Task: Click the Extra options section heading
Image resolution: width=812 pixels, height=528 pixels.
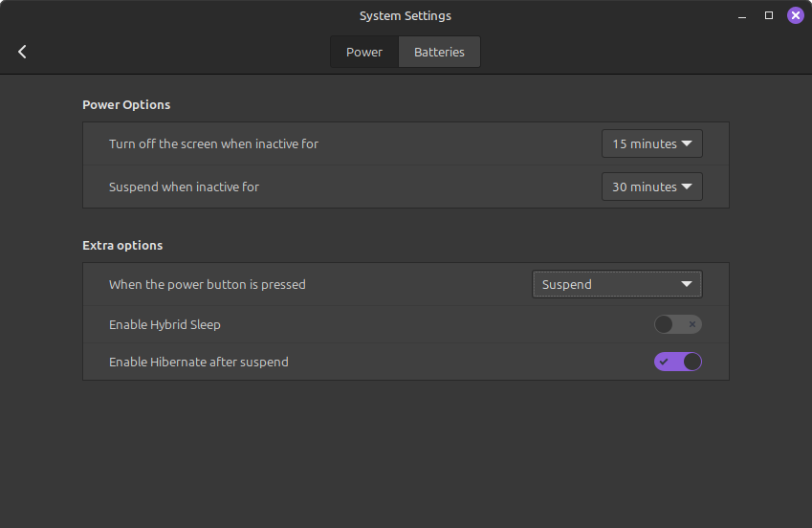Action: point(122,246)
